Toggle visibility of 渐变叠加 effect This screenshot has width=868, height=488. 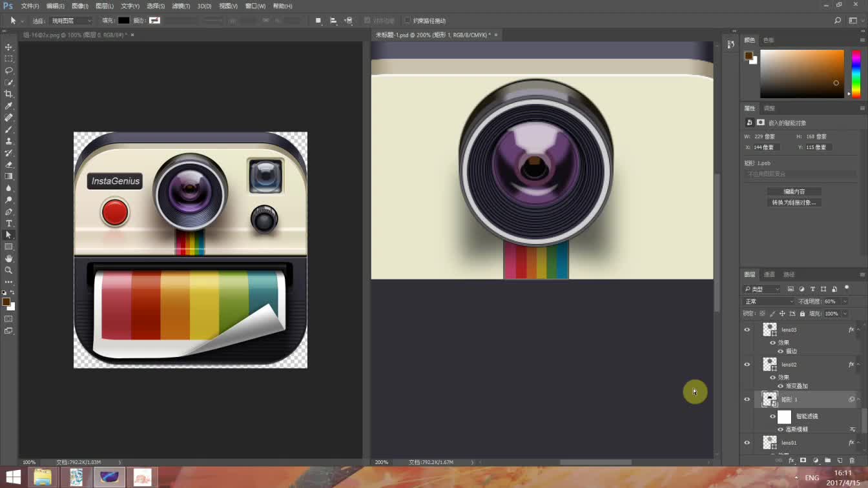780,386
